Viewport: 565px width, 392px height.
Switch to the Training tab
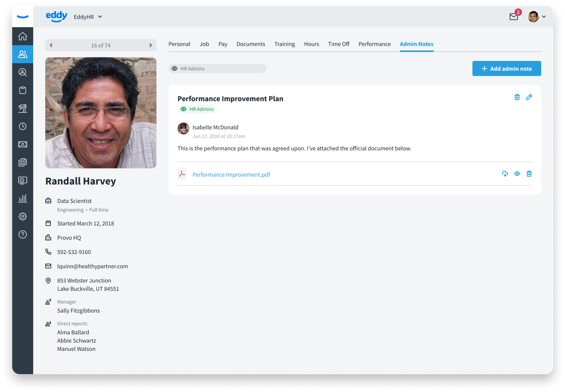(x=285, y=44)
